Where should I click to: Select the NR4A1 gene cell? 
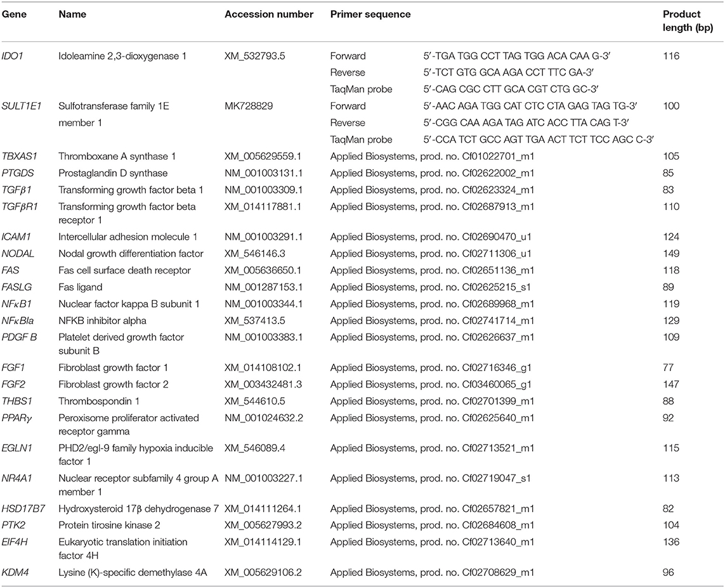[x=16, y=478]
